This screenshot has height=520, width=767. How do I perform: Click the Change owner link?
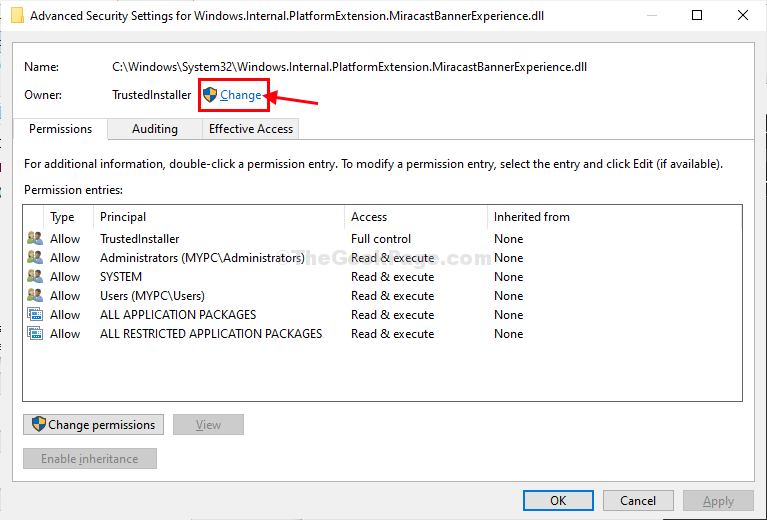tap(241, 95)
